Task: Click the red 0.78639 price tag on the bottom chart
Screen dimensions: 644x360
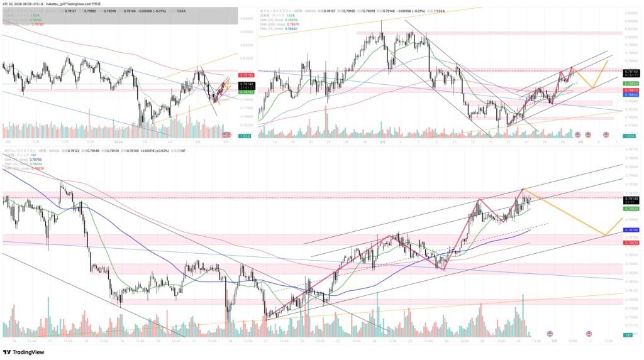Action: (631, 243)
